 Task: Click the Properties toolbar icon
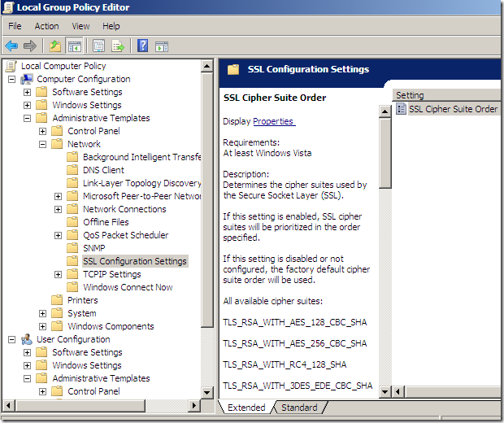pyautogui.click(x=98, y=46)
